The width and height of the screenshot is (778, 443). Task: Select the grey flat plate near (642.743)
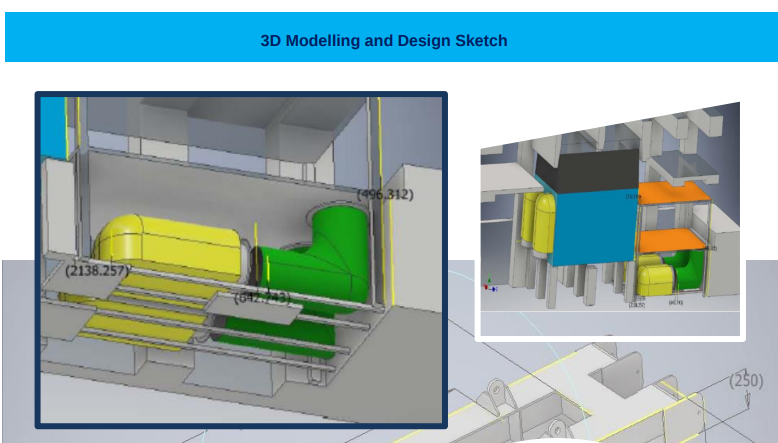coord(262,312)
